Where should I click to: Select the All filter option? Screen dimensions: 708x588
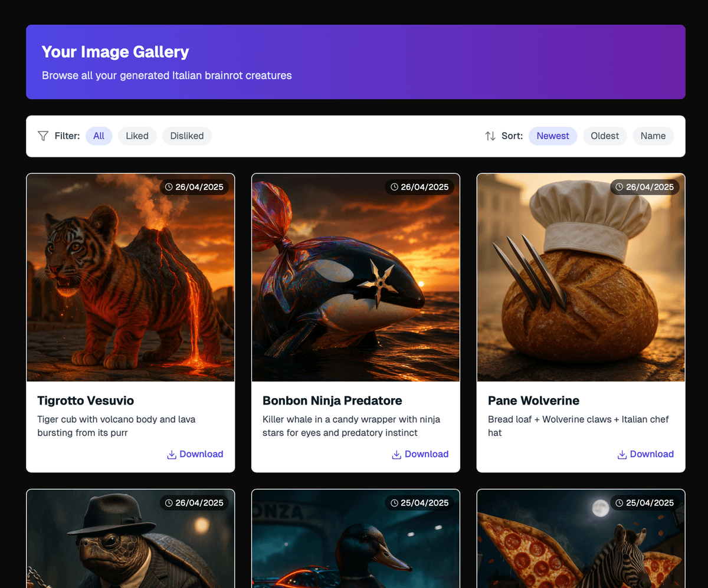pyautogui.click(x=99, y=136)
